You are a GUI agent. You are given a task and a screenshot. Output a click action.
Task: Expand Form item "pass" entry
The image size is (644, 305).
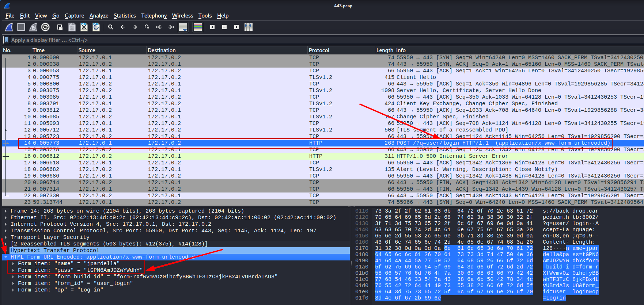[13, 270]
